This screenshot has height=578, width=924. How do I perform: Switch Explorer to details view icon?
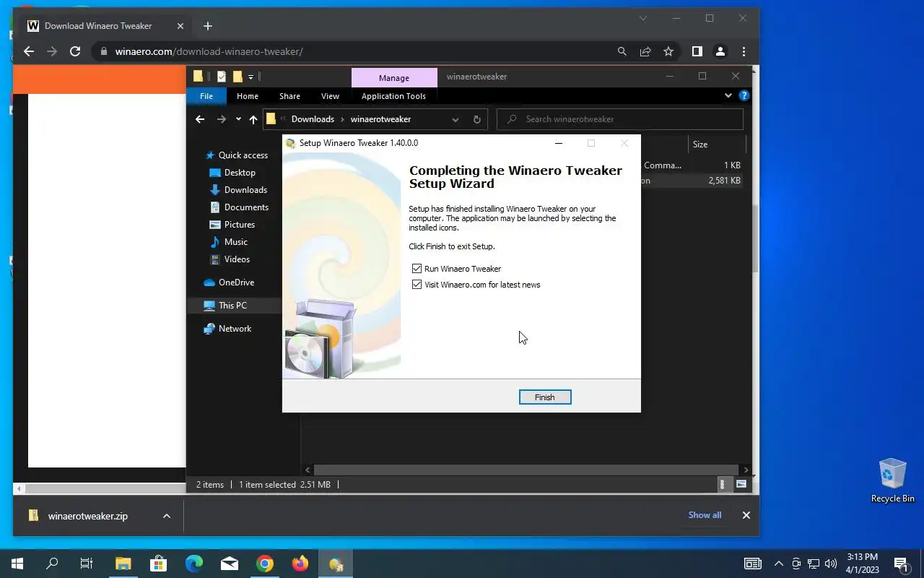pyautogui.click(x=723, y=485)
